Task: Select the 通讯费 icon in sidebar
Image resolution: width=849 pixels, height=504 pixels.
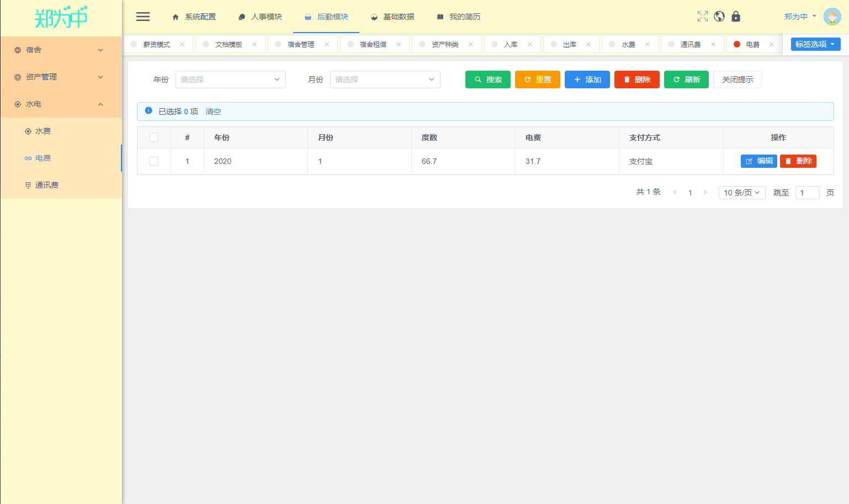Action: pos(28,184)
